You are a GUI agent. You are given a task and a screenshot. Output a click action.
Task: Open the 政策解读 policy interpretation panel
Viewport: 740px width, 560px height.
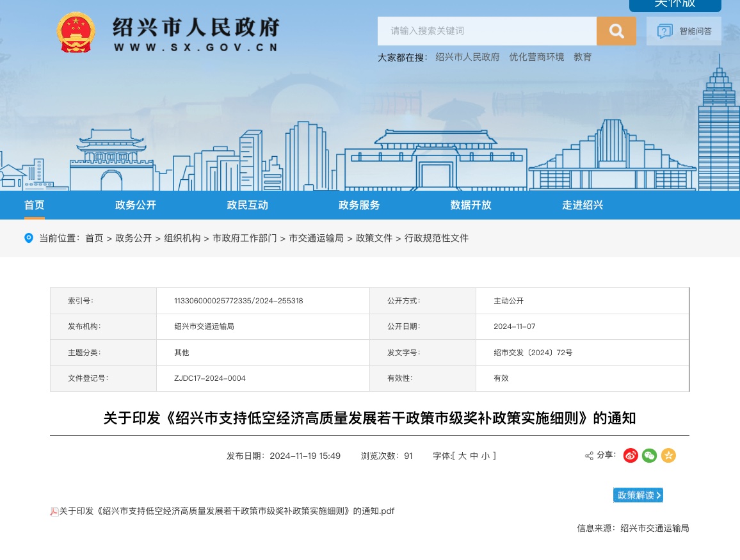(638, 495)
